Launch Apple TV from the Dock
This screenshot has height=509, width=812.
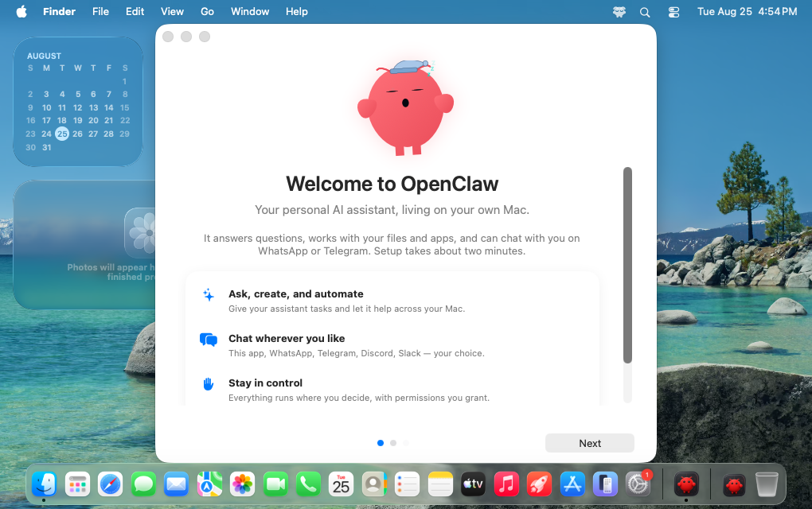474,484
